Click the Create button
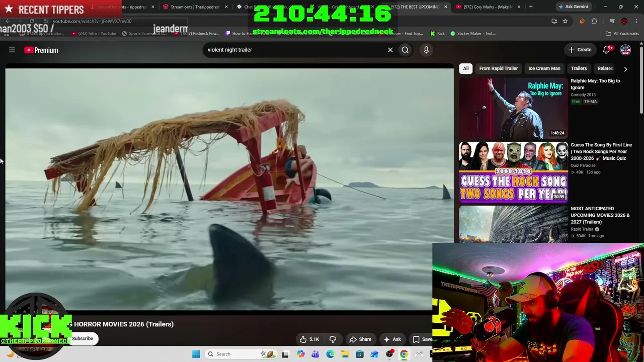 (580, 50)
